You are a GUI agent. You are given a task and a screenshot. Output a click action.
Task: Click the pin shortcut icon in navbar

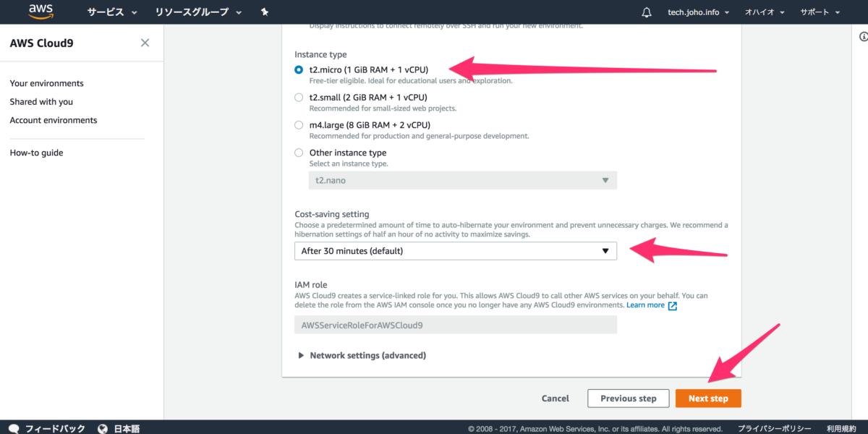coord(264,12)
